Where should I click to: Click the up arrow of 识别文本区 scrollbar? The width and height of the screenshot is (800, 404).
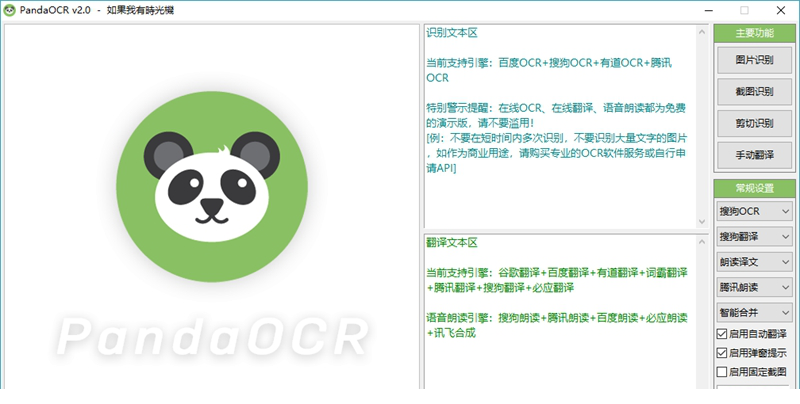click(x=702, y=32)
